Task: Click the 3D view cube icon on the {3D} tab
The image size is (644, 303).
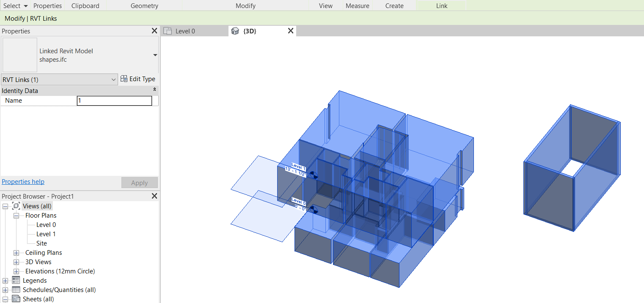Action: pyautogui.click(x=235, y=30)
